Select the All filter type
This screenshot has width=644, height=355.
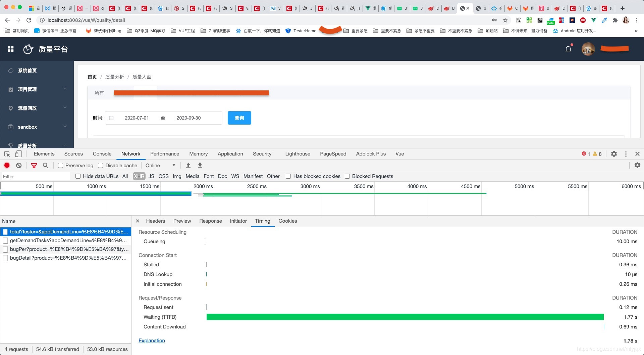pos(125,176)
